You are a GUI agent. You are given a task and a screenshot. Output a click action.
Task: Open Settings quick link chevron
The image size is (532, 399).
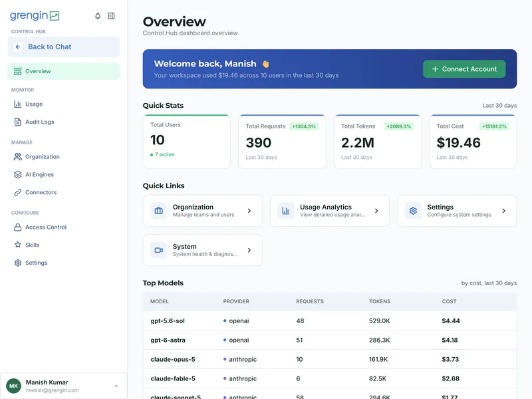504,211
